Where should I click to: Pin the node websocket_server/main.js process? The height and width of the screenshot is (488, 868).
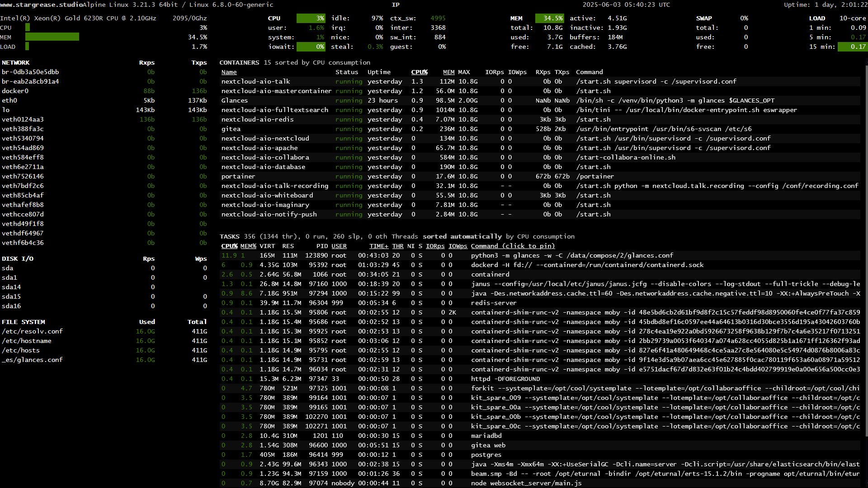pyautogui.click(x=526, y=483)
